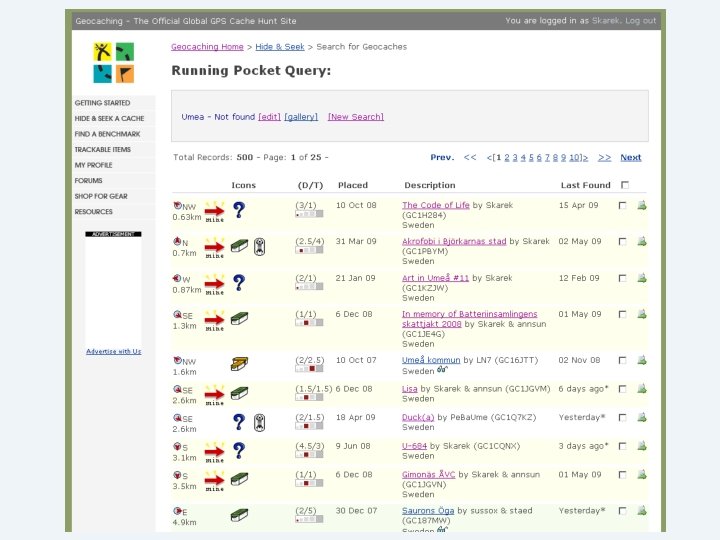
Task: Check the box for Akrofobi i Björkarnas stad
Action: coord(623,241)
